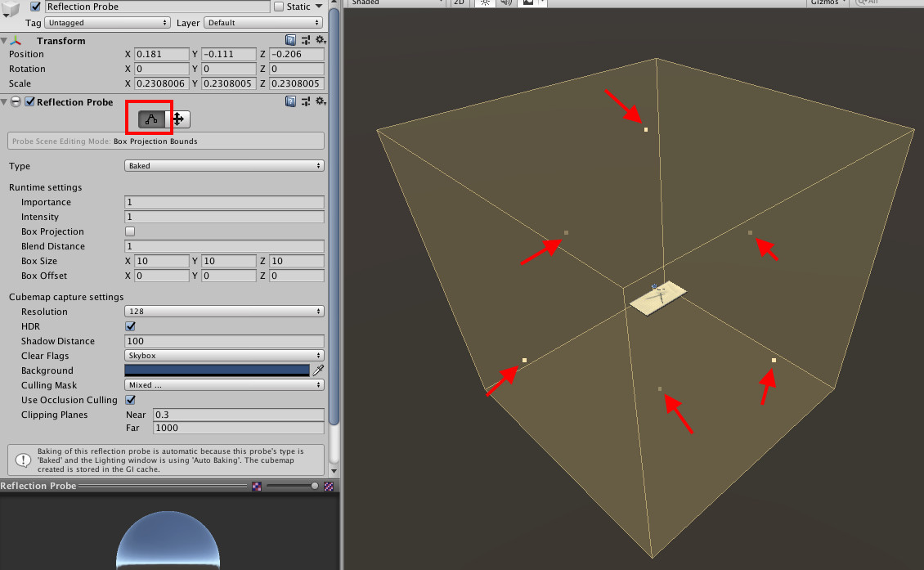Click the Intensity field
Image resolution: width=924 pixels, height=570 pixels.
pyautogui.click(x=224, y=217)
